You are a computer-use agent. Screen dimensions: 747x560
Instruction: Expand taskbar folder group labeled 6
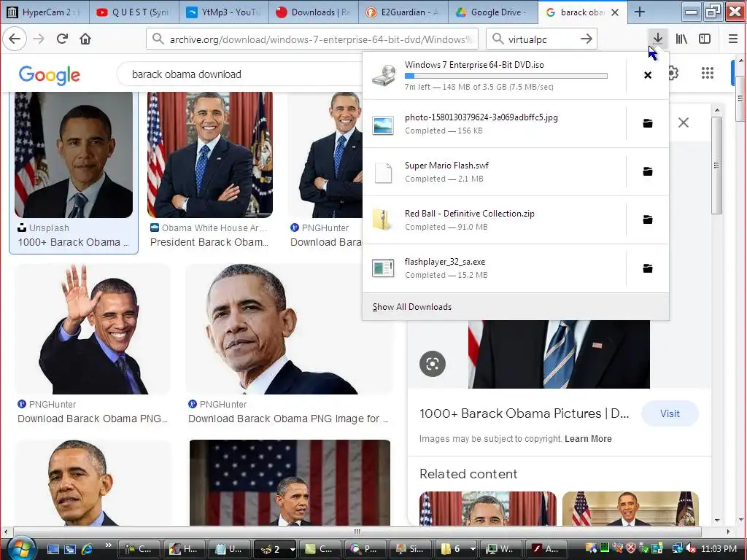(x=457, y=549)
